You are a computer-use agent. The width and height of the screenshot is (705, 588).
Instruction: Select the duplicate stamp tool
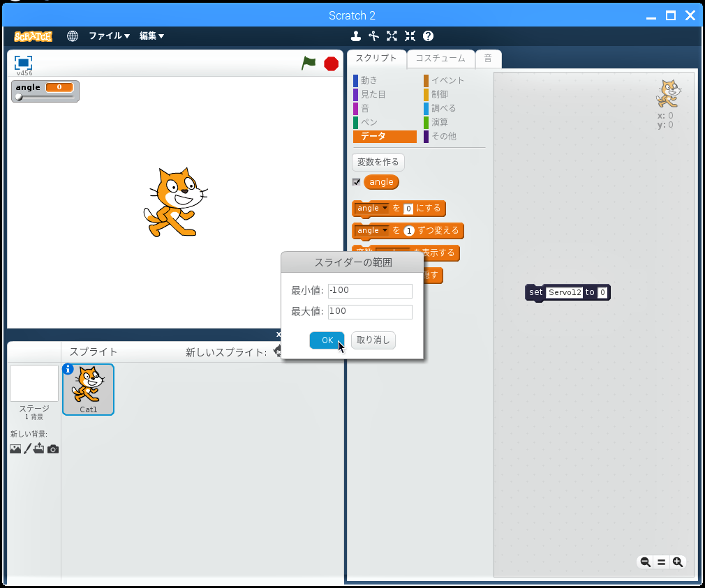point(356,36)
